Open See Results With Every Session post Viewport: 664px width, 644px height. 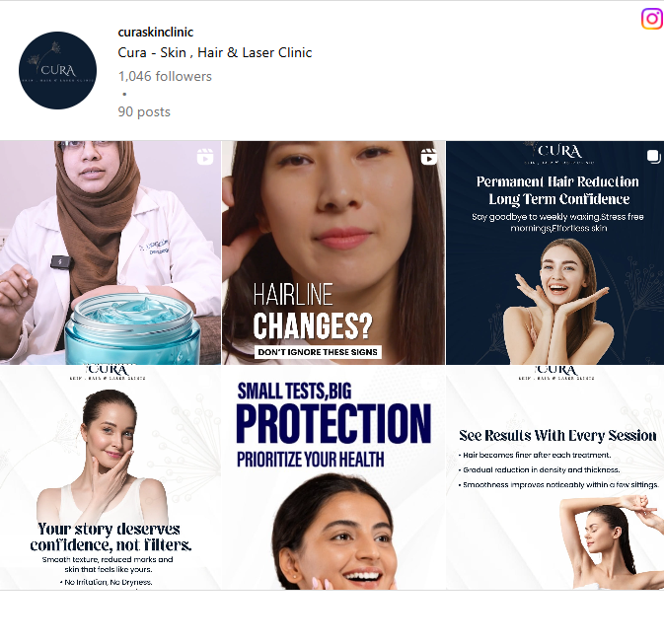(555, 477)
